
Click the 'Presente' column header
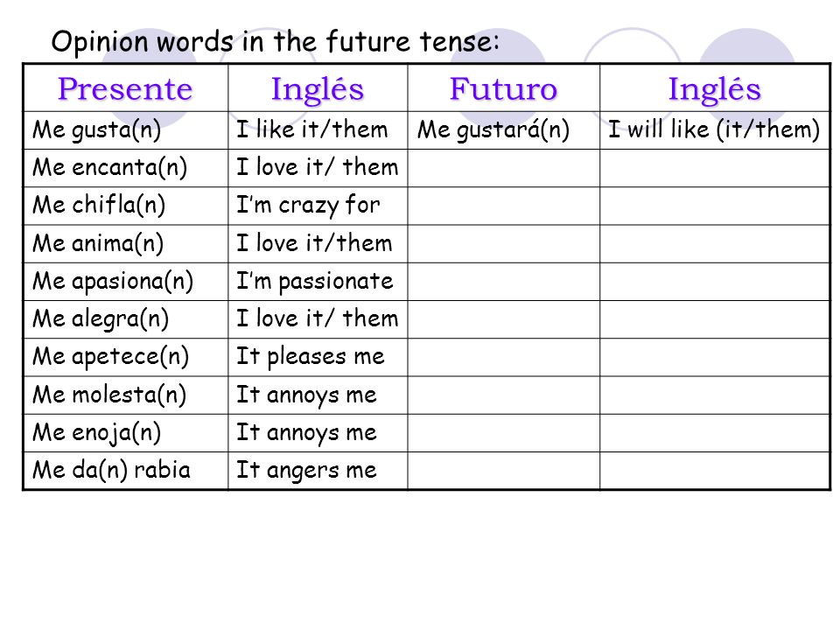[125, 87]
